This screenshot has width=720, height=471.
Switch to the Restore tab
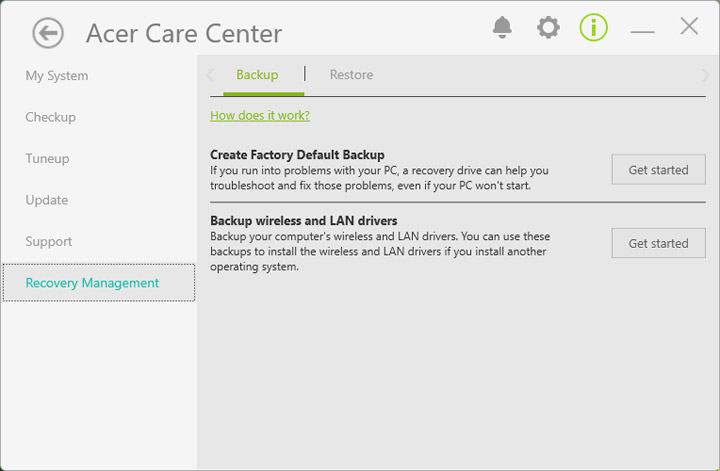351,75
